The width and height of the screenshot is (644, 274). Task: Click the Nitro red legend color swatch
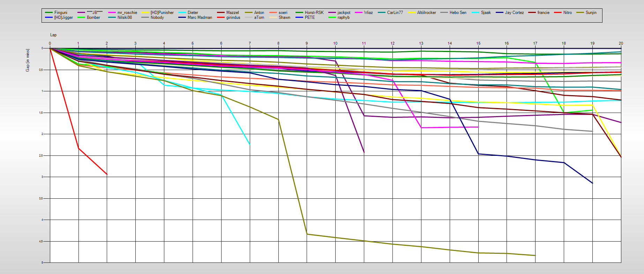(x=558, y=13)
